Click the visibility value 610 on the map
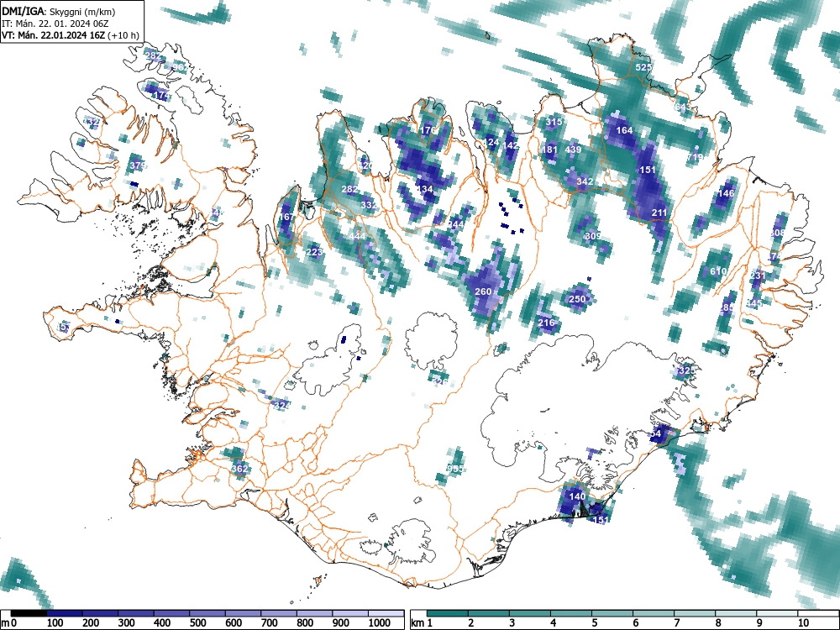This screenshot has height=630, width=840. (718, 271)
